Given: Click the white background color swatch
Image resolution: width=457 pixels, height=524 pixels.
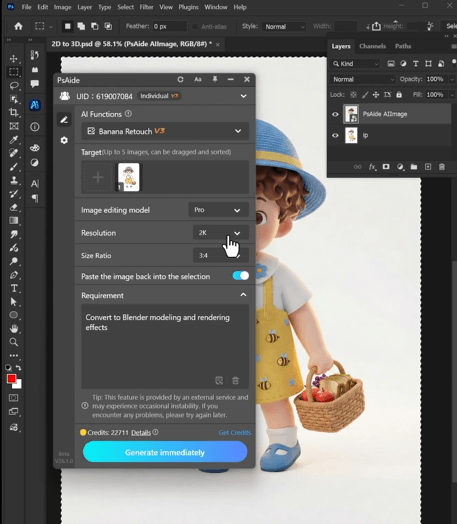Looking at the screenshot, I should point(18,385).
